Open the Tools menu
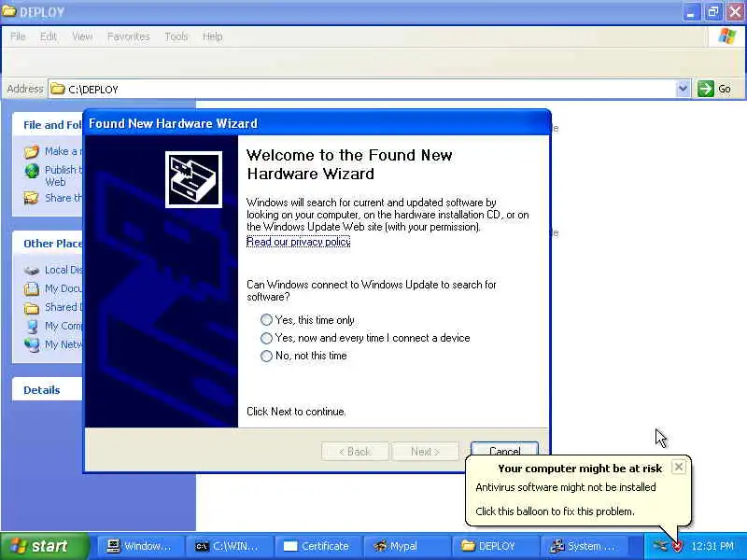747x560 pixels. pyautogui.click(x=176, y=36)
